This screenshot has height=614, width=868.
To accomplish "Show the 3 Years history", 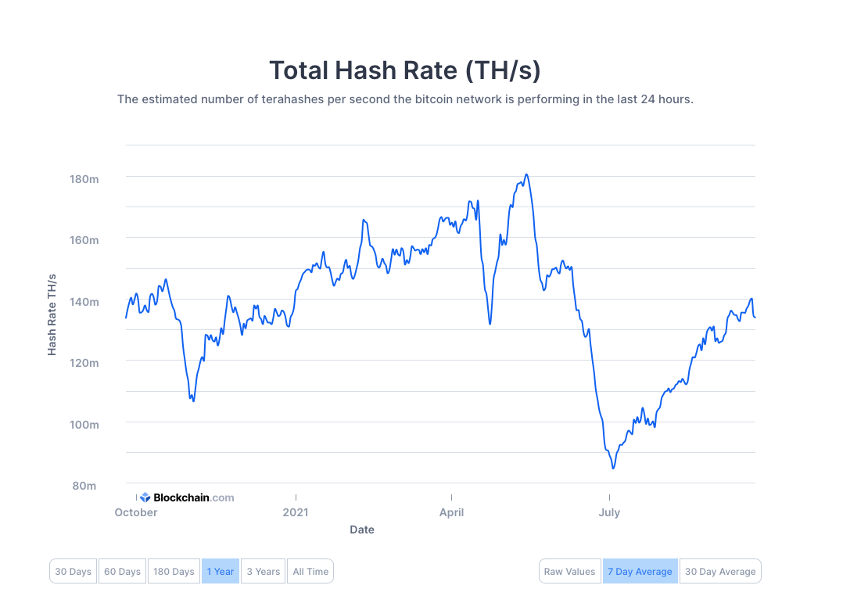I will [263, 572].
